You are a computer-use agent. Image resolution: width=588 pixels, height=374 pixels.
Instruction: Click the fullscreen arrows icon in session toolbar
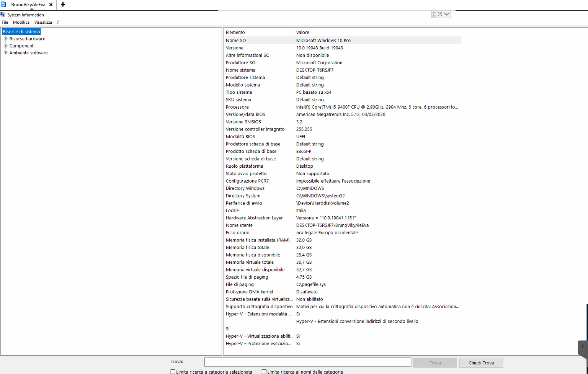440,14
